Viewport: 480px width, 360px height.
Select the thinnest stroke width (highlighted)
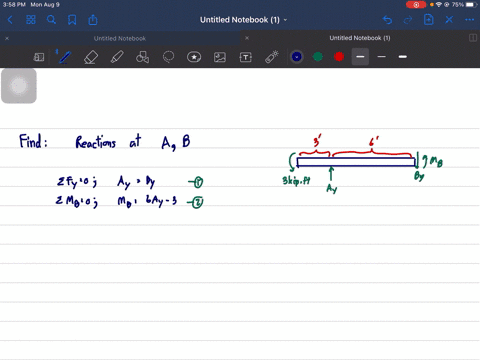tap(360, 57)
